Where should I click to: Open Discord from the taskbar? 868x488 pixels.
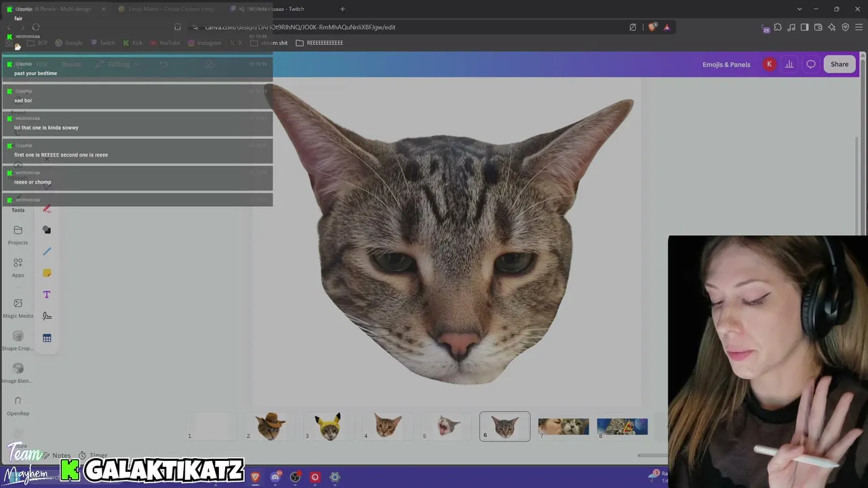pyautogui.click(x=275, y=477)
